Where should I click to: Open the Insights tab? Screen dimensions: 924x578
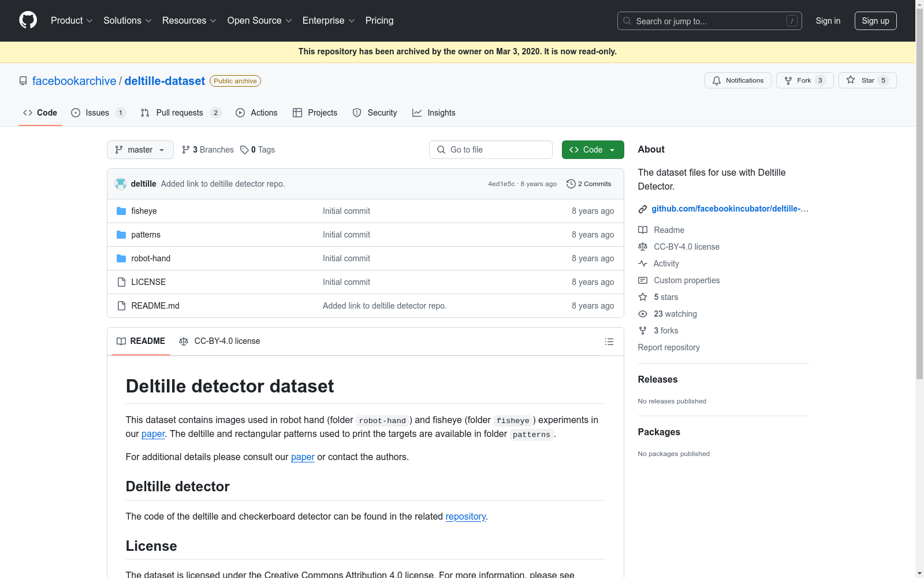click(434, 113)
